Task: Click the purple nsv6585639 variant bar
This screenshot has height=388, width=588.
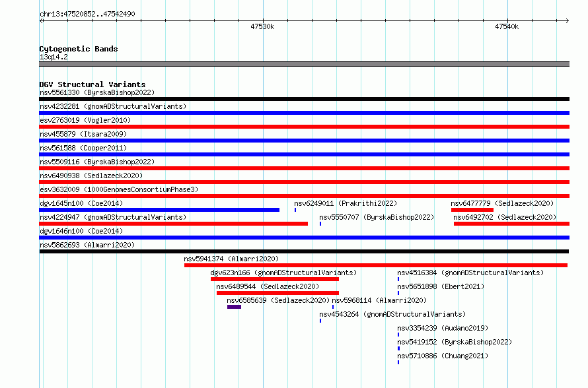Action: (x=234, y=307)
